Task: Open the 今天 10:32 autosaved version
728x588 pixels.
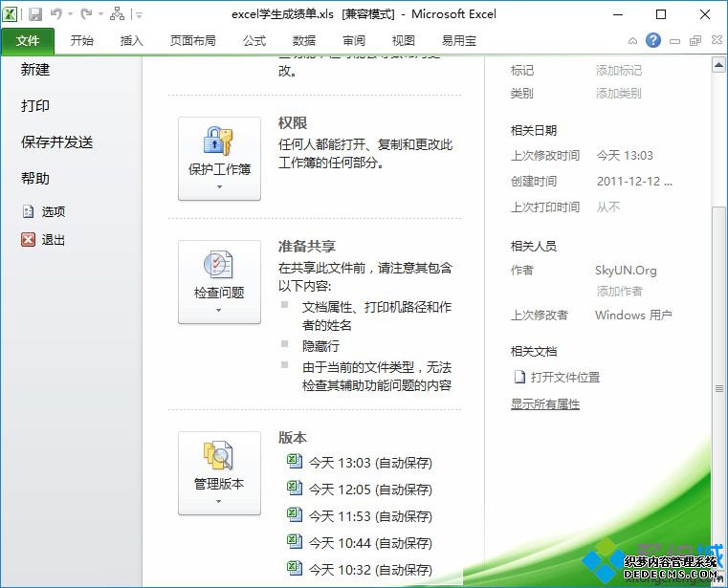Action: coord(370,570)
